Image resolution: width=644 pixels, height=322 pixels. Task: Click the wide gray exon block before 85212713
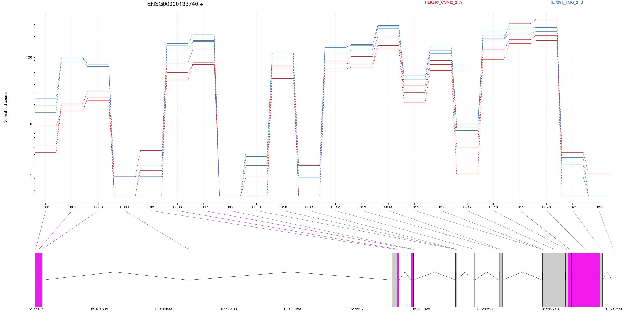[x=554, y=280]
